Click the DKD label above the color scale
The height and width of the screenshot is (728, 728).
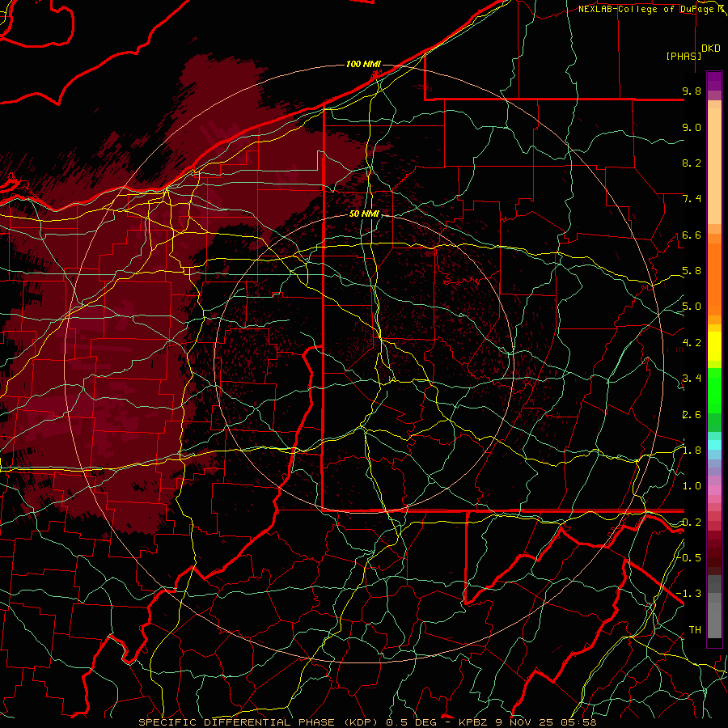(711, 48)
